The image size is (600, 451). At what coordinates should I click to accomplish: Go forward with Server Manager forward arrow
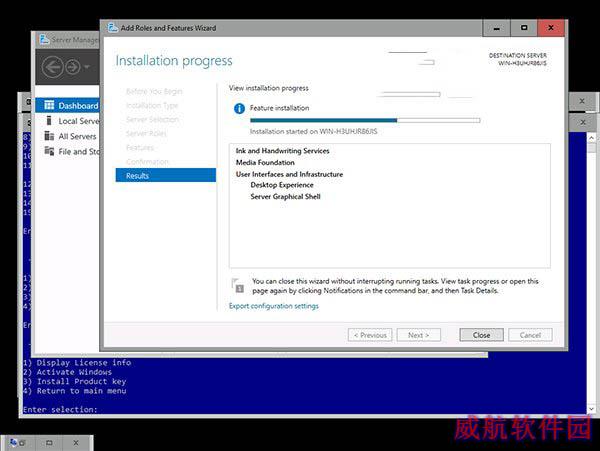tap(73, 67)
